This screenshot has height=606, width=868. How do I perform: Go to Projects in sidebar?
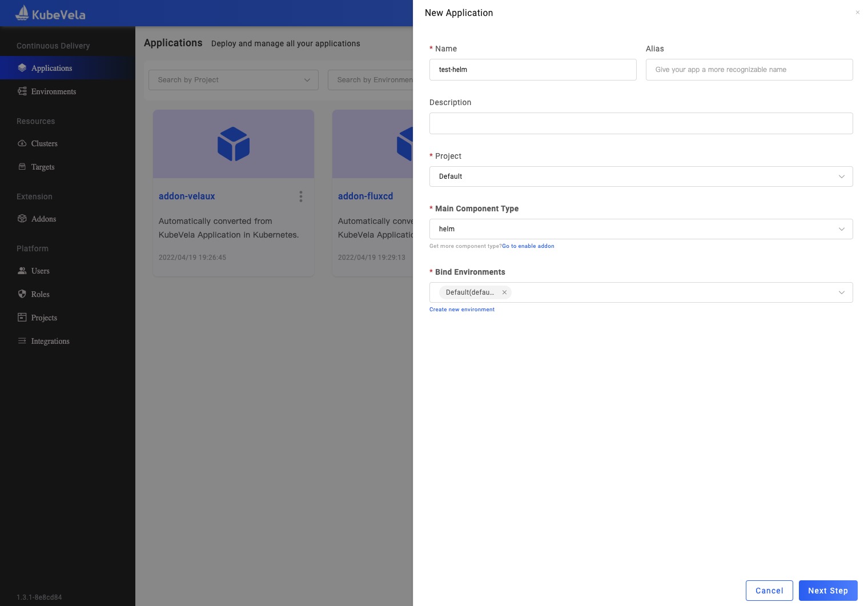(x=44, y=318)
